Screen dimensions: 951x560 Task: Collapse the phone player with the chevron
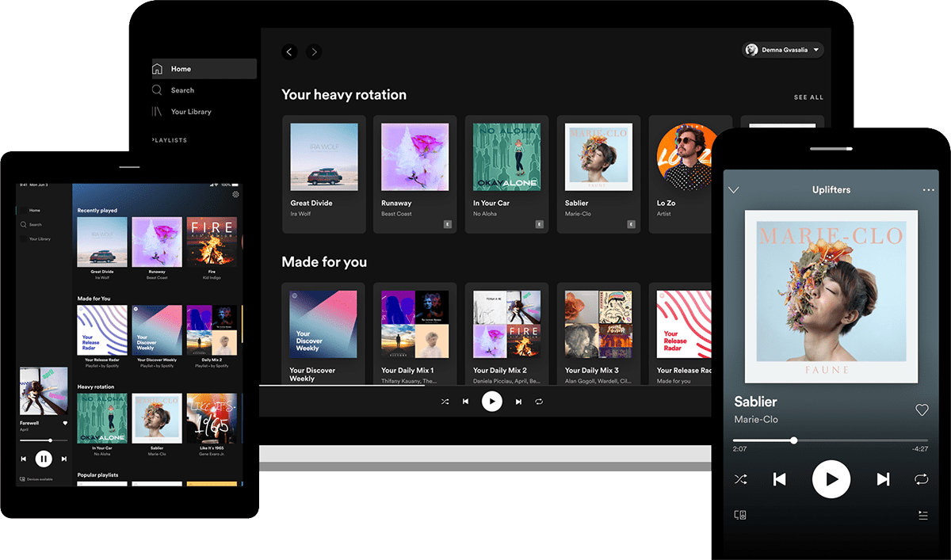pos(734,190)
